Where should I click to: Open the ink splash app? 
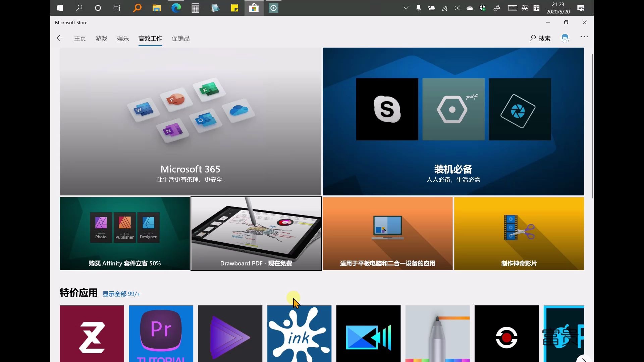click(299, 334)
